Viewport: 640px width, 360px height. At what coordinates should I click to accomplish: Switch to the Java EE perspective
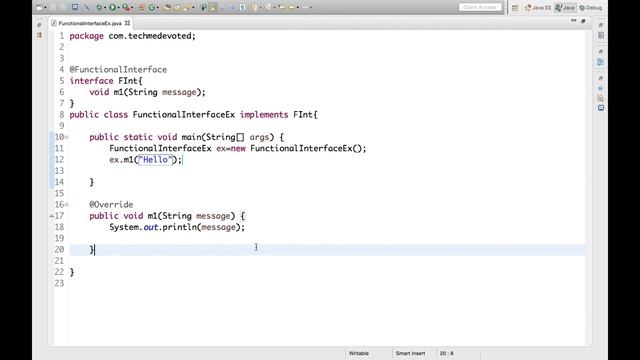(538, 7)
